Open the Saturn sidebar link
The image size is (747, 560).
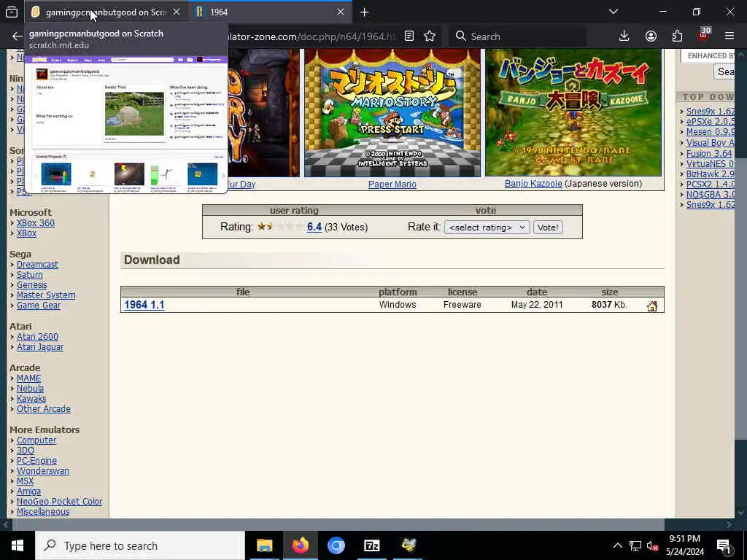pyautogui.click(x=29, y=275)
